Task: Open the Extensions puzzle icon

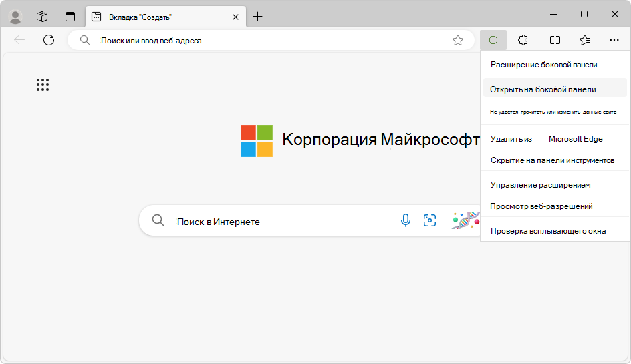Action: [523, 40]
